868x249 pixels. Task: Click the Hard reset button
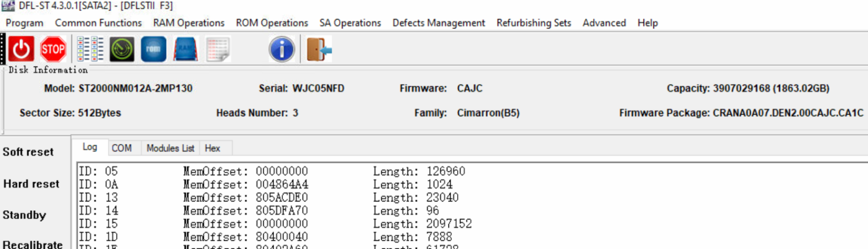coord(31,184)
